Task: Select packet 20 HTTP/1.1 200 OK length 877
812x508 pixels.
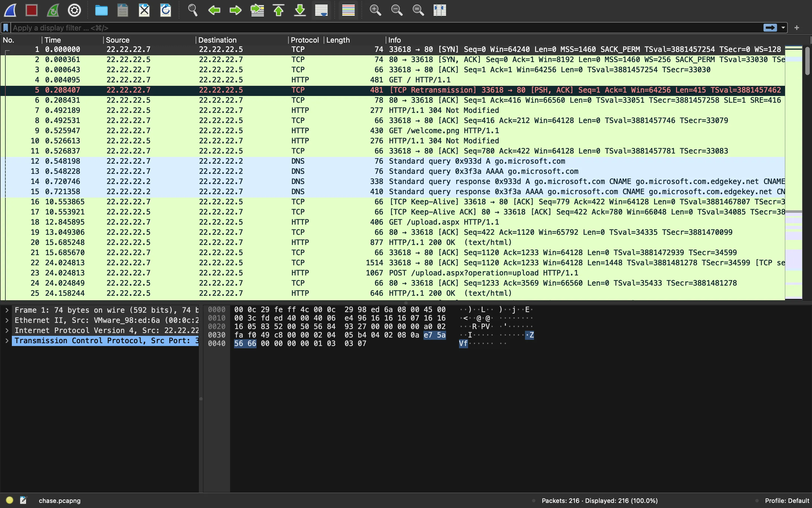Action: pyautogui.click(x=392, y=243)
